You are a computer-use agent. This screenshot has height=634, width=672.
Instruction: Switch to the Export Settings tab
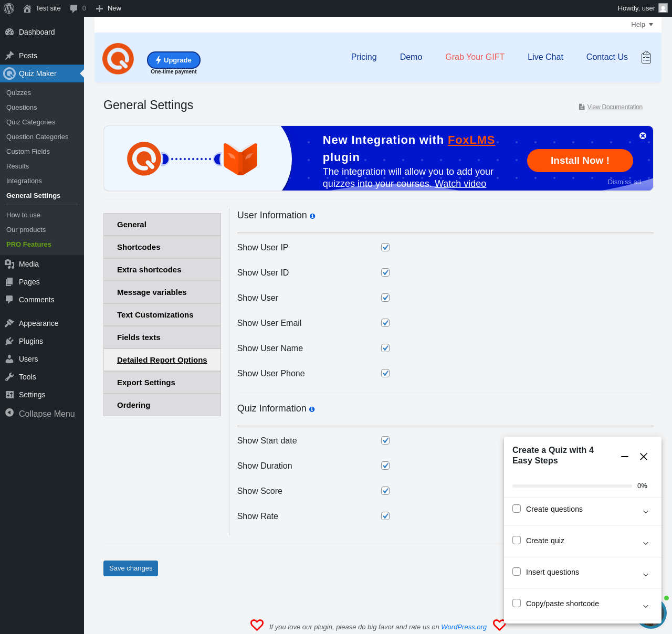click(162, 383)
